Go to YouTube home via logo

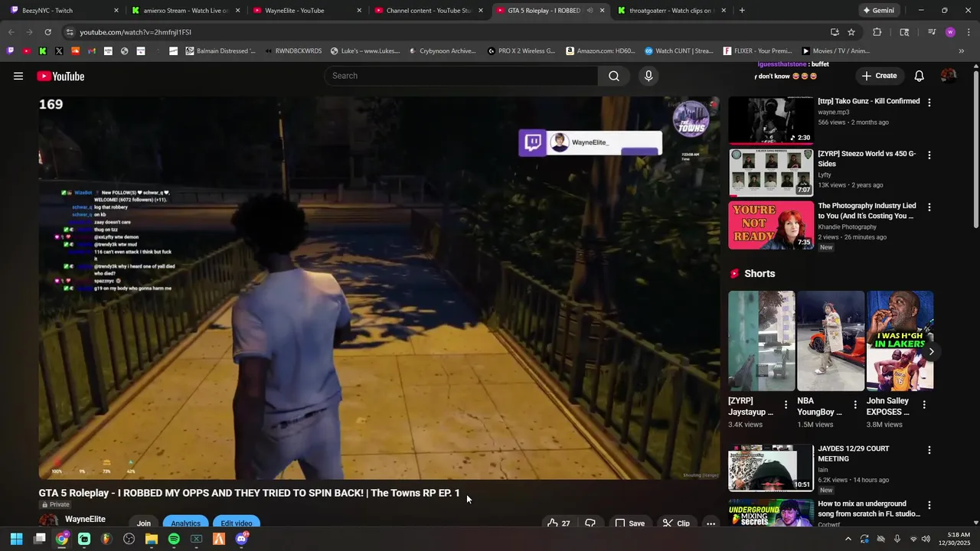coord(60,76)
